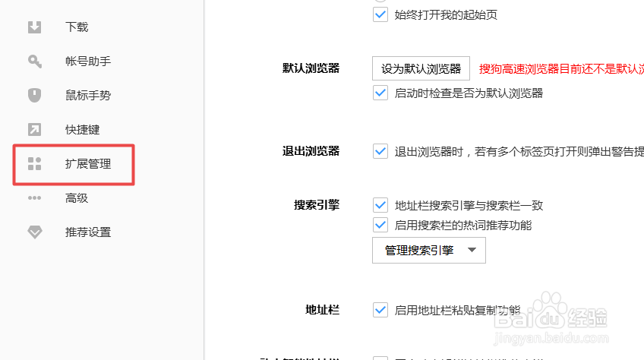
Task: Open the 帐号助手 settings section
Action: tap(88, 62)
